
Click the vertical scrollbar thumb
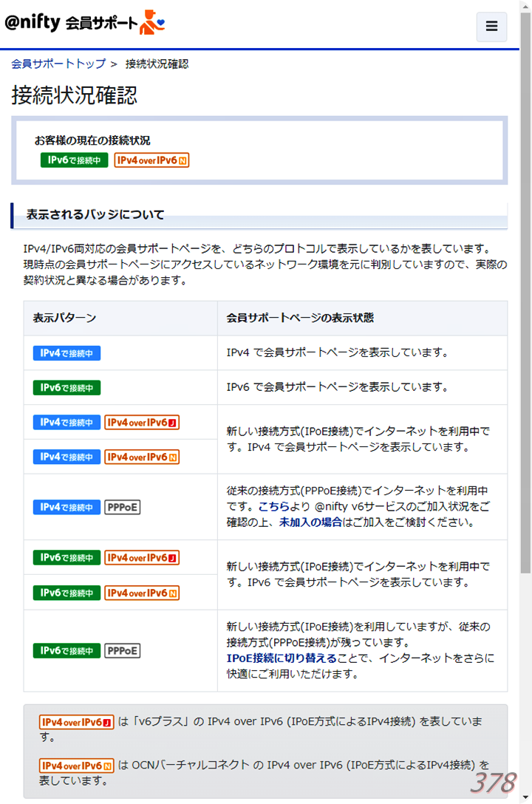(x=525, y=293)
